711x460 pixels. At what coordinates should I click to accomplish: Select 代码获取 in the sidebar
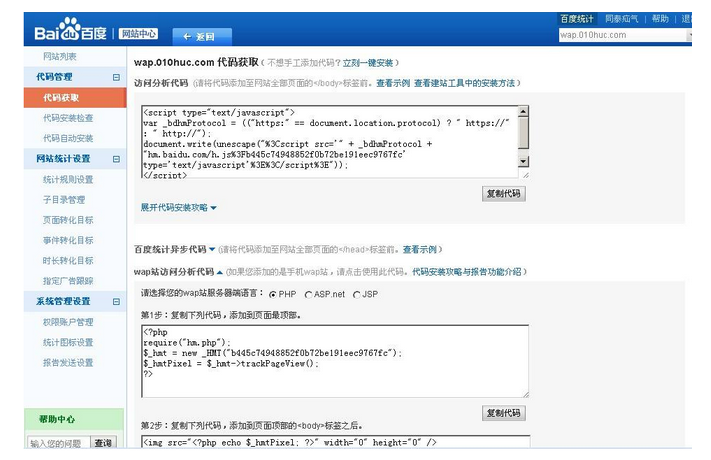click(x=75, y=98)
